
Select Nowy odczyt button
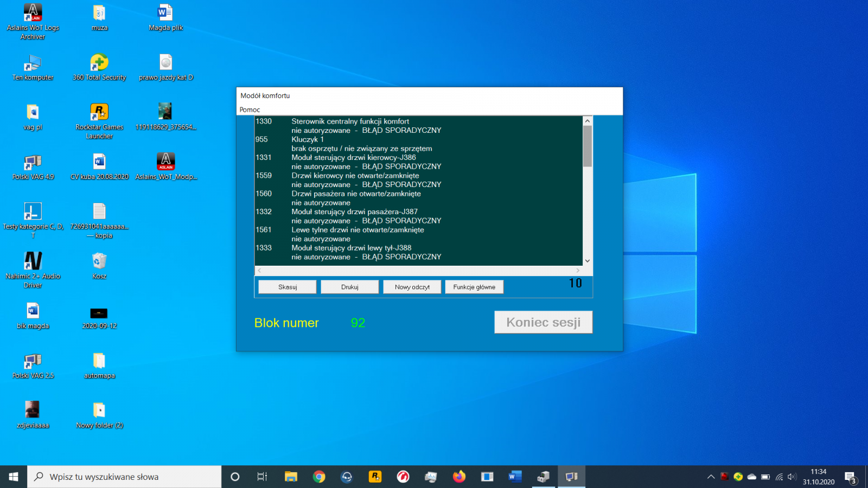(x=412, y=287)
